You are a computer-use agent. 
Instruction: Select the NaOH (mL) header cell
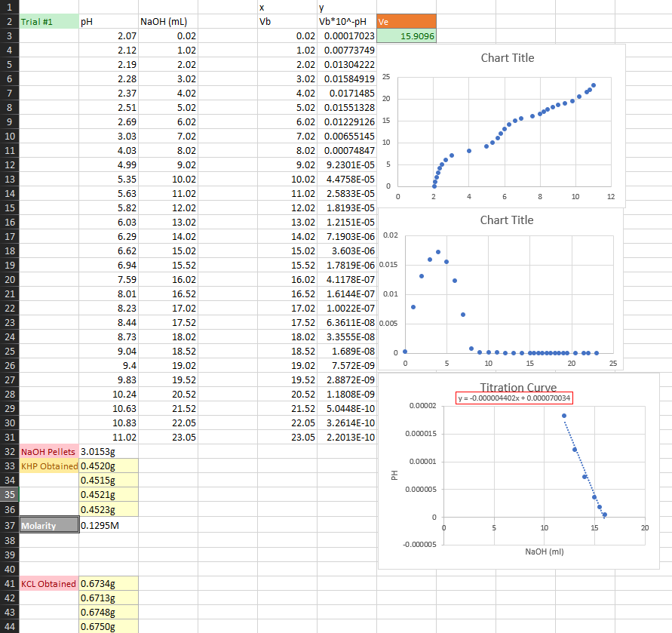pyautogui.click(x=163, y=22)
